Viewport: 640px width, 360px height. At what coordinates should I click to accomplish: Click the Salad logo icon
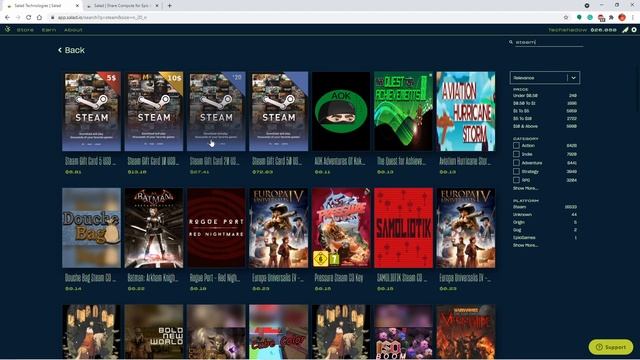pyautogui.click(x=7, y=29)
